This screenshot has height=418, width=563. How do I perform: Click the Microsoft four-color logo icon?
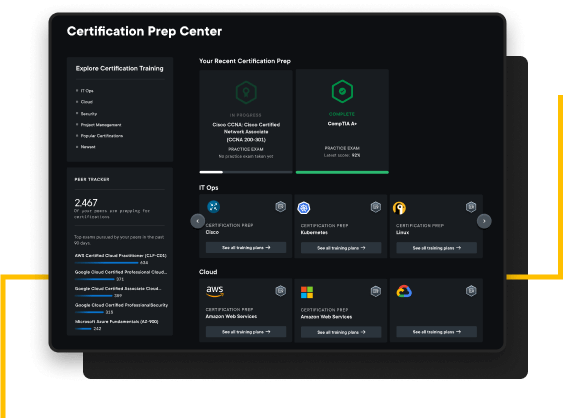(307, 292)
